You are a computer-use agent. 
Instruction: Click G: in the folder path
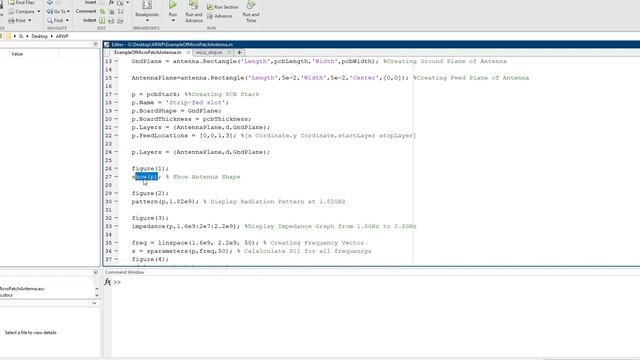pos(21,36)
